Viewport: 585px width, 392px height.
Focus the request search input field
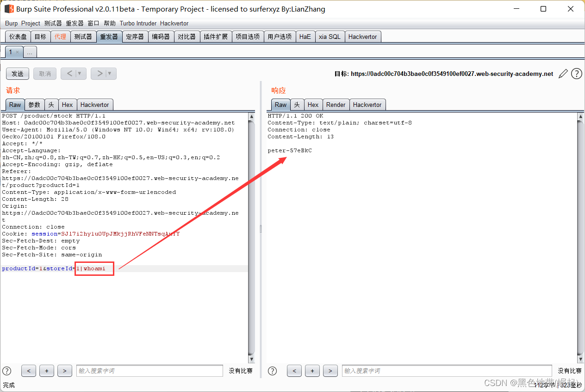(x=149, y=371)
